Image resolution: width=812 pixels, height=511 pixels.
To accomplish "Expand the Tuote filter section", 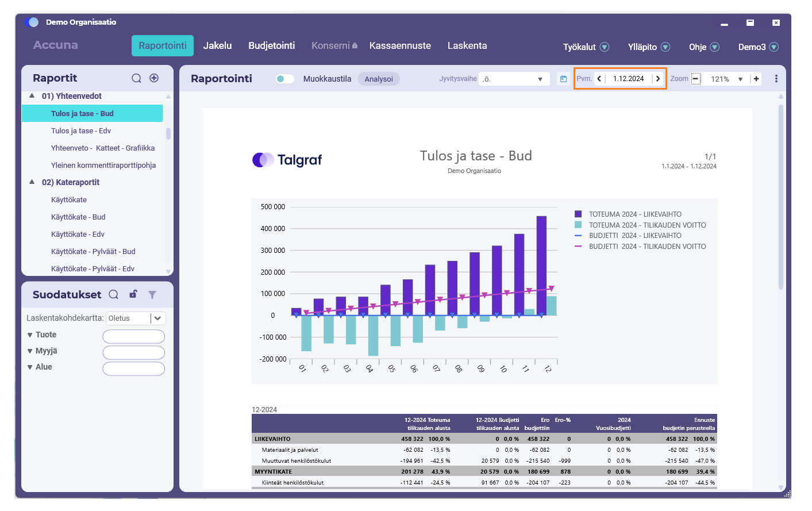I will pyautogui.click(x=42, y=335).
